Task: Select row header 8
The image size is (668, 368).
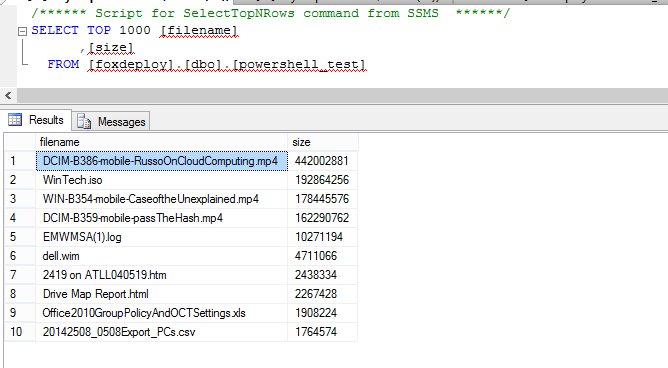Action: [x=20, y=294]
